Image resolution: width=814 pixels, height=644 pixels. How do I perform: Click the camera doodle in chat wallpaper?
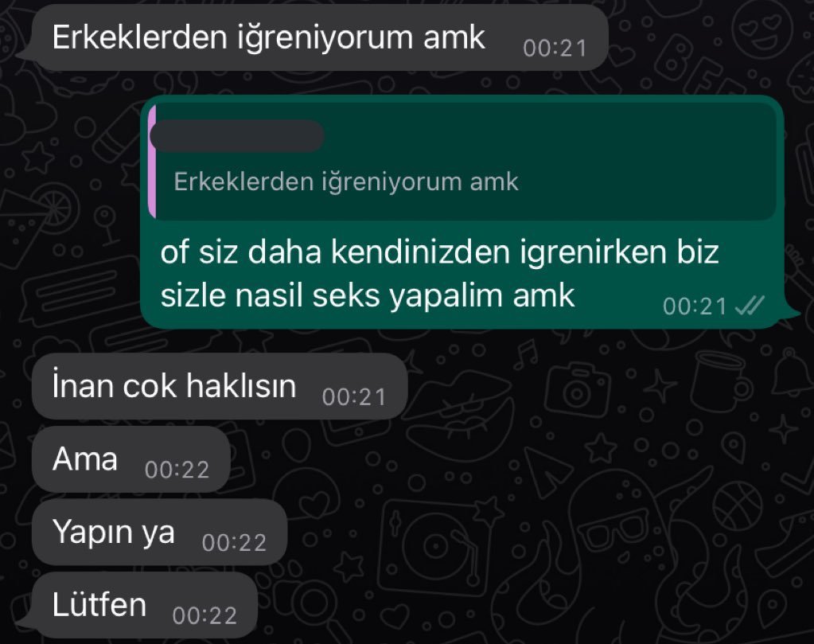(x=577, y=391)
